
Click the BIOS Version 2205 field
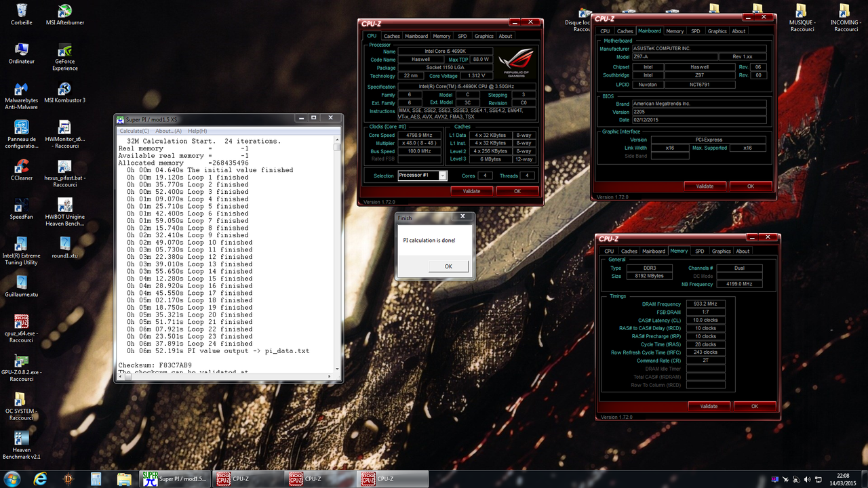tap(698, 112)
